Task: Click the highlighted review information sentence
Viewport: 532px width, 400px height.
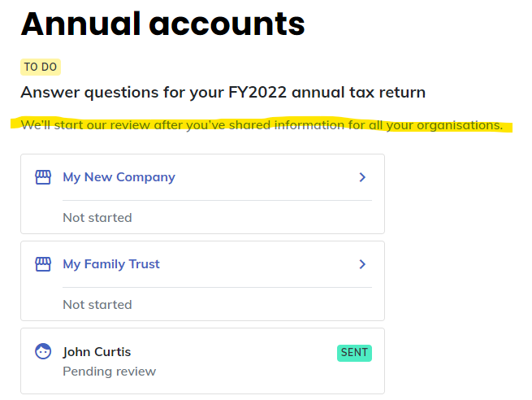Action: click(262, 125)
